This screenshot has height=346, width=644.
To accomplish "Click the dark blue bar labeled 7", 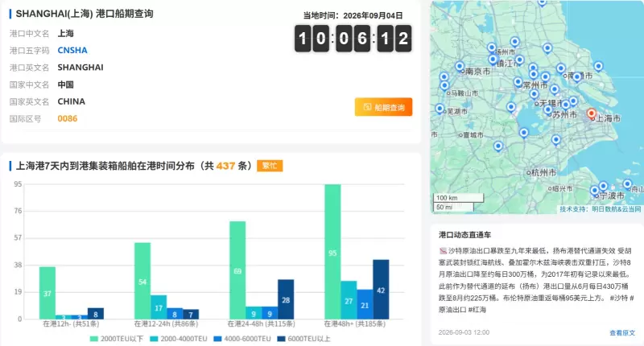I will (191, 315).
